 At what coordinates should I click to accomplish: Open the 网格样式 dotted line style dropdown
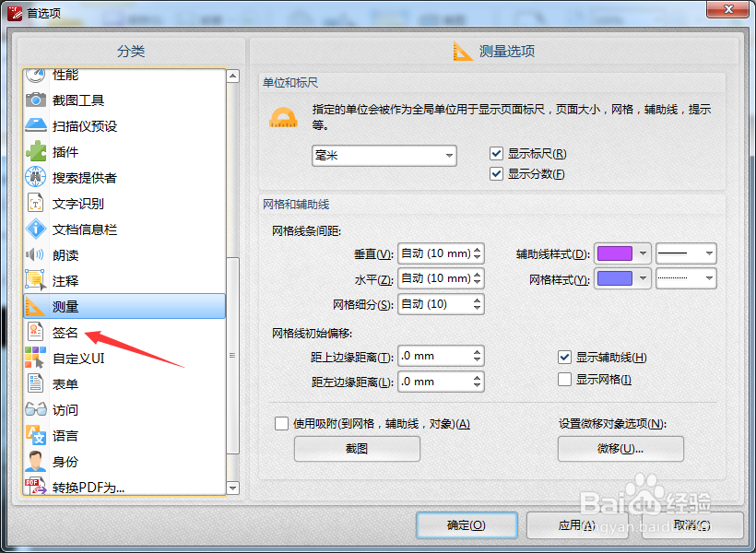pyautogui.click(x=686, y=278)
